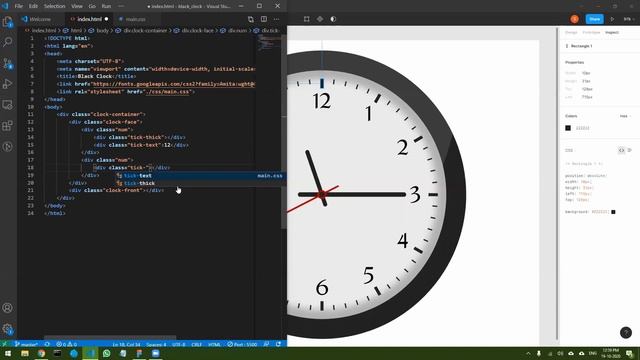
Task: Switch to the index.html editor tab
Action: click(89, 19)
